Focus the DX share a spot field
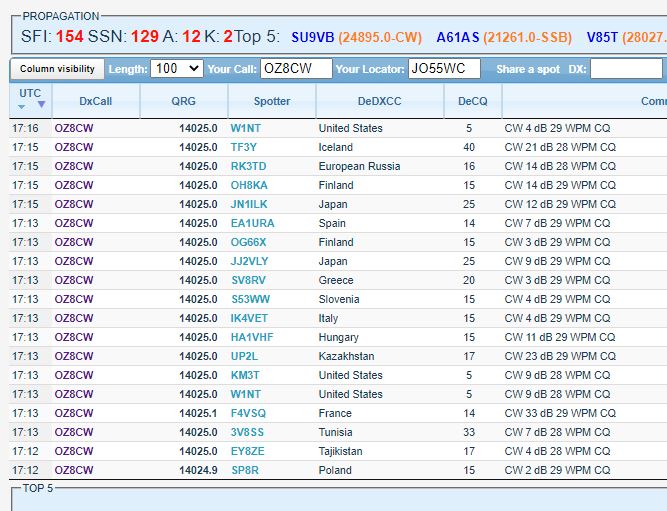This screenshot has height=511, width=667. [x=627, y=69]
